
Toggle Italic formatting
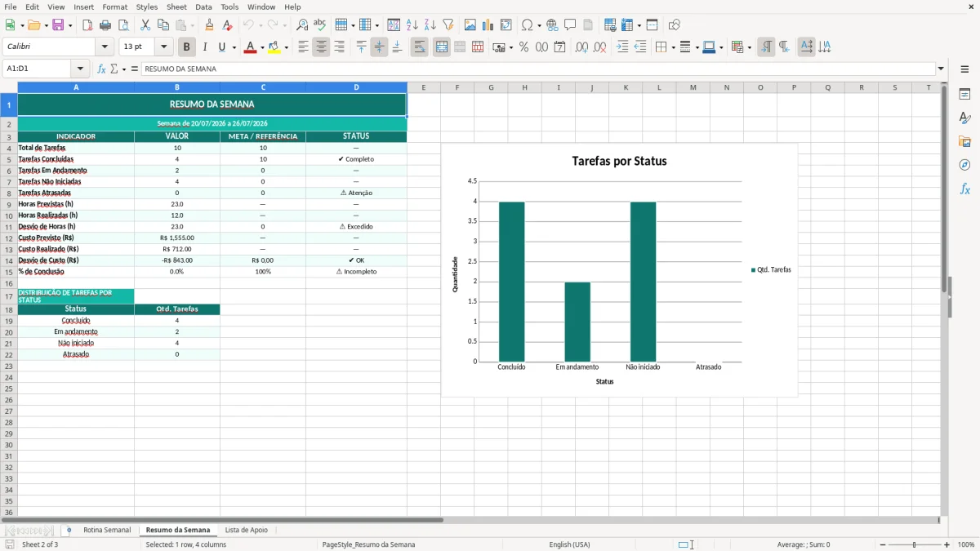coord(205,47)
